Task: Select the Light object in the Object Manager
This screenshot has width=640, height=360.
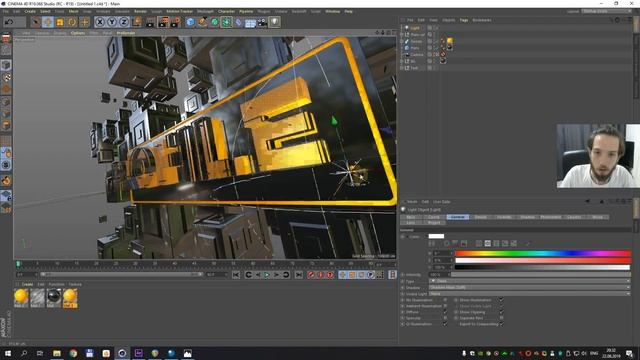Action: [x=415, y=28]
